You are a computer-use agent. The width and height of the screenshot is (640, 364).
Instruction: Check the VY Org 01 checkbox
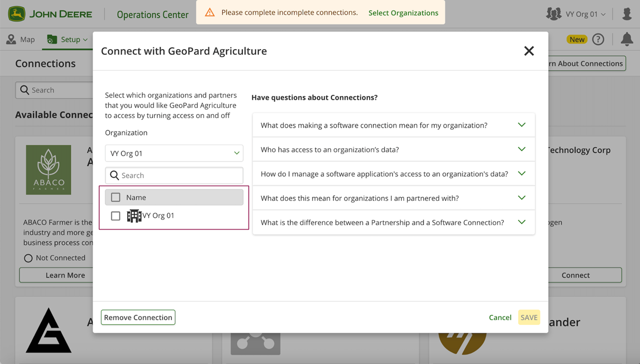pyautogui.click(x=116, y=216)
